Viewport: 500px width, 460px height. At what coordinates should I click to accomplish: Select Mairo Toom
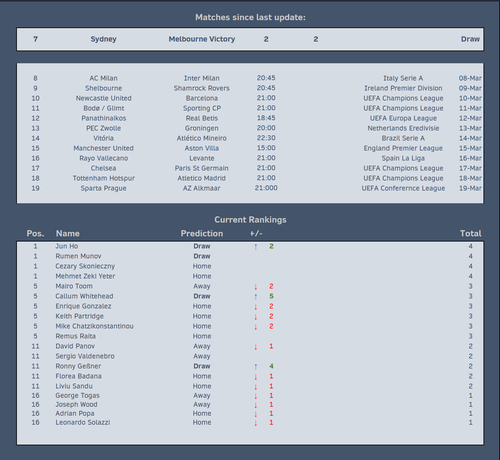coord(74,286)
